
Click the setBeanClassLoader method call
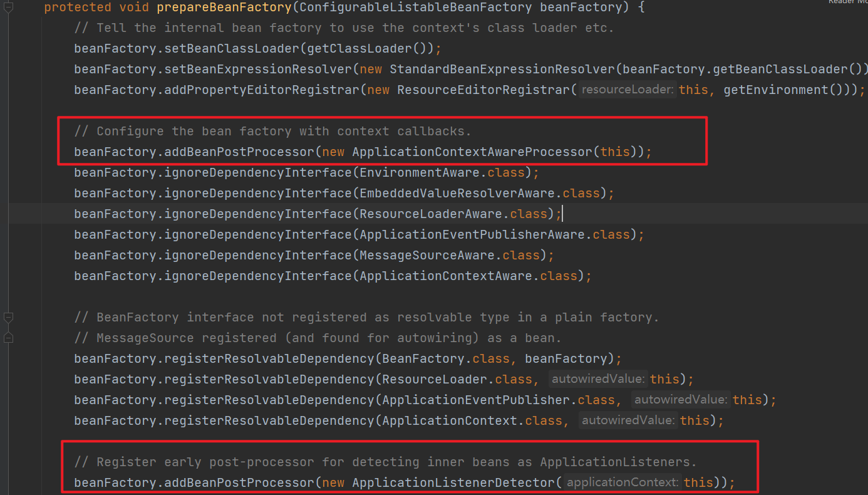[x=232, y=48]
